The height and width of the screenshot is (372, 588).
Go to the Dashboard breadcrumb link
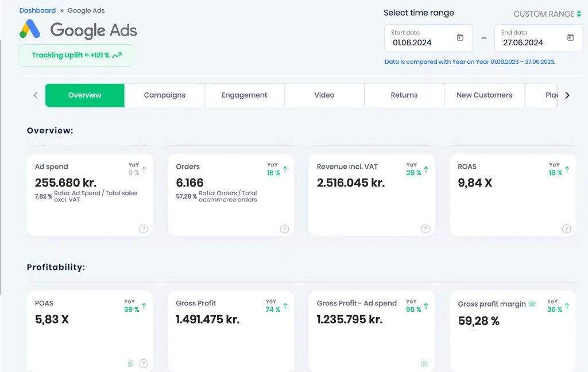[37, 10]
